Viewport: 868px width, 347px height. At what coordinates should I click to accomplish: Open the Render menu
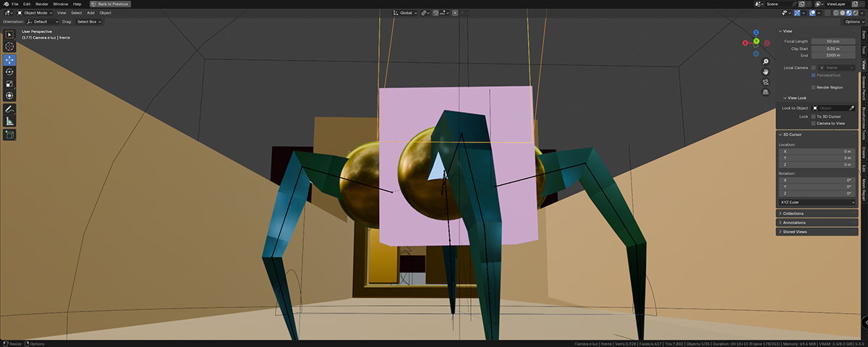point(42,4)
